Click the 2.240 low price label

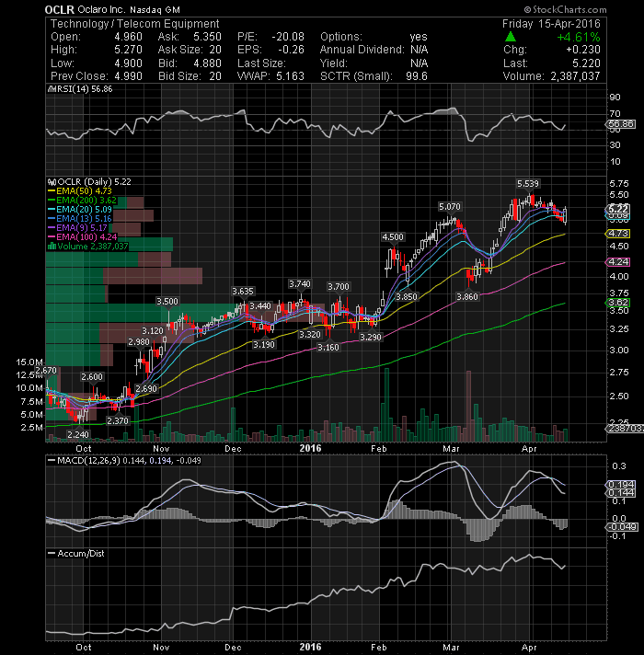point(78,435)
